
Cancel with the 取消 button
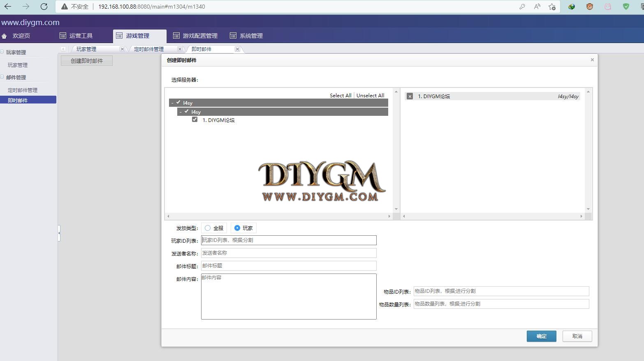click(x=577, y=336)
